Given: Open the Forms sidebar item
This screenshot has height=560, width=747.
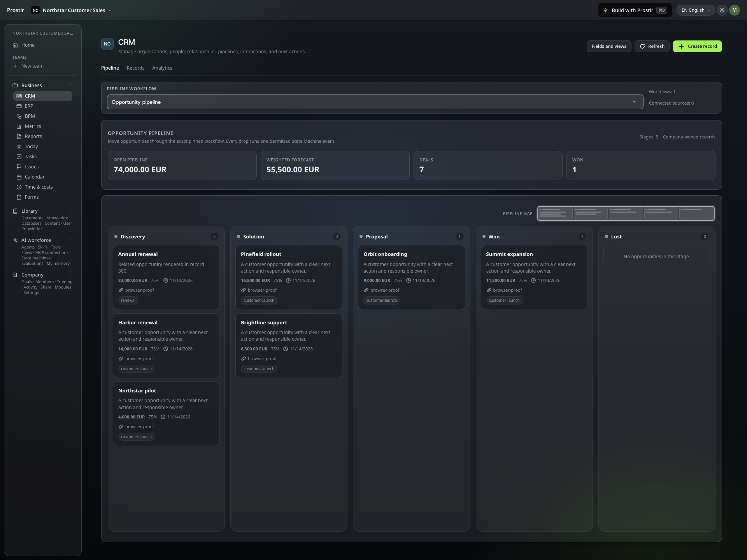Looking at the screenshot, I should coord(42,197).
